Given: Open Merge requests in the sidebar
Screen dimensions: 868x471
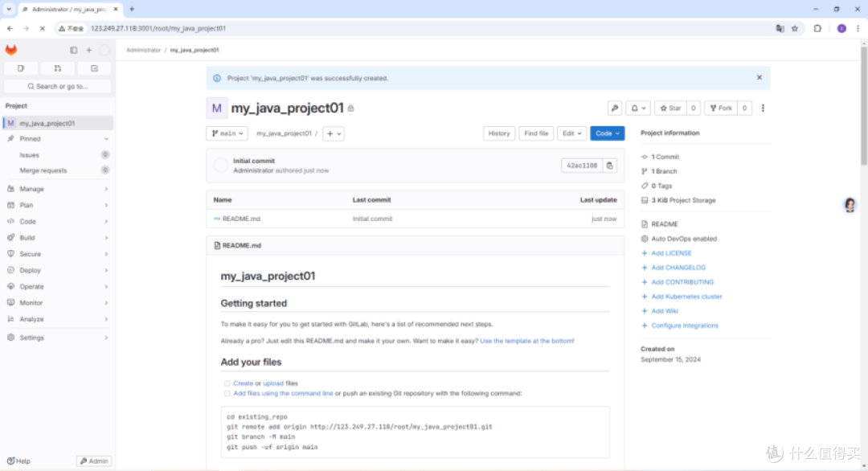Looking at the screenshot, I should [58, 170].
